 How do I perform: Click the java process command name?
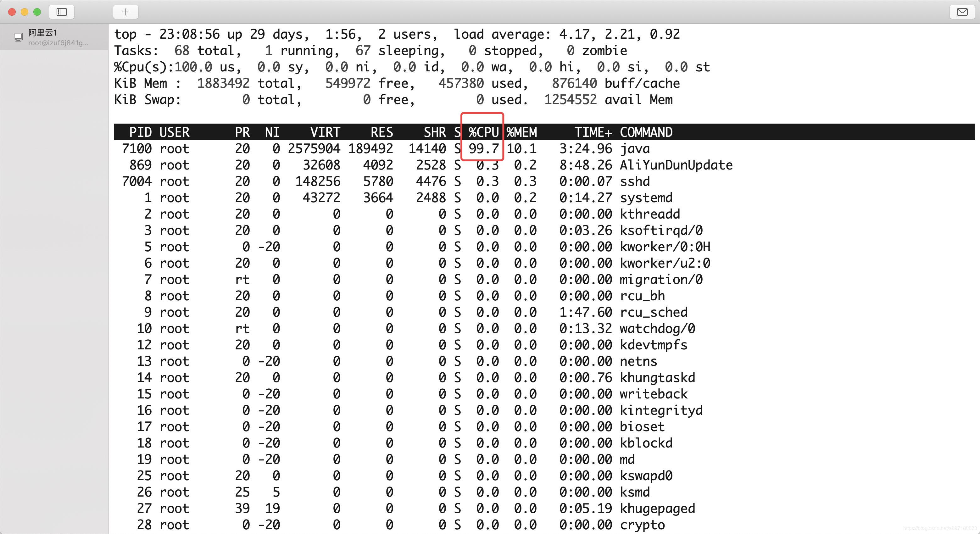635,149
